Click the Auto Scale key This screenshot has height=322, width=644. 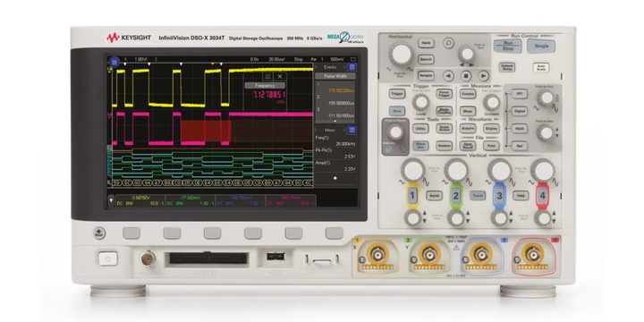click(x=541, y=67)
